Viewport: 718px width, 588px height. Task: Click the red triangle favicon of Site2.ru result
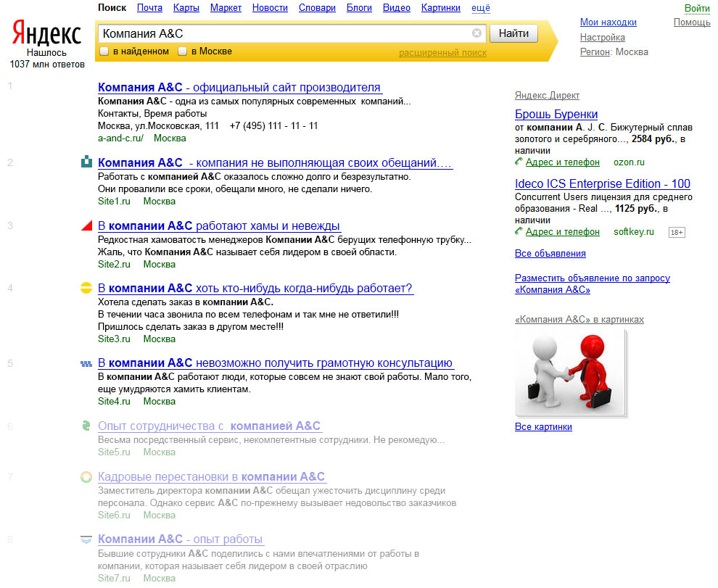click(86, 225)
